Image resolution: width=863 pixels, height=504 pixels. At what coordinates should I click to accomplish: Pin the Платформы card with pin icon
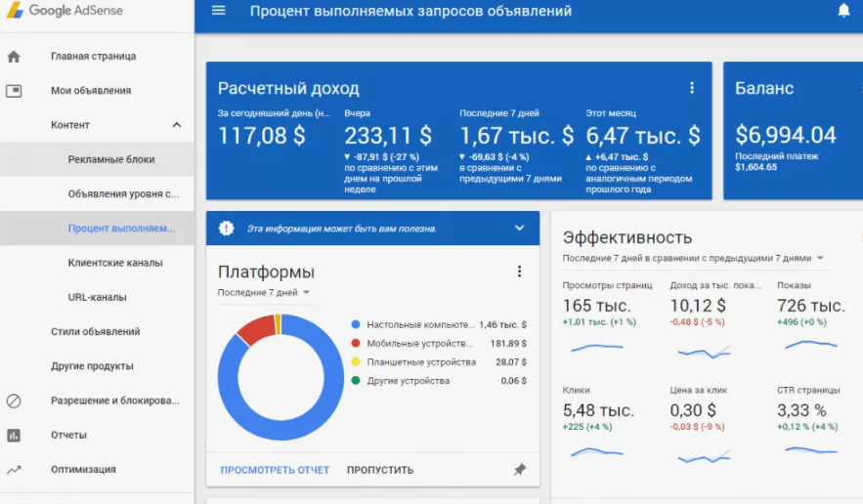[520, 470]
